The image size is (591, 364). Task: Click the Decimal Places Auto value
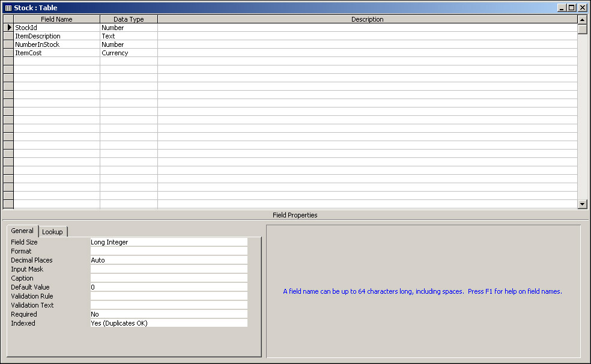pos(168,260)
